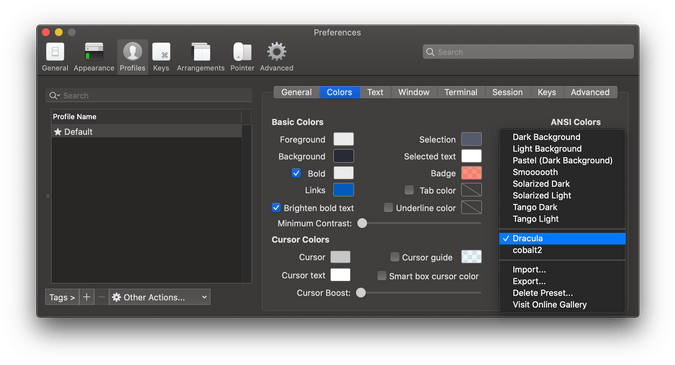Open the Profiles preferences pane

[x=132, y=56]
